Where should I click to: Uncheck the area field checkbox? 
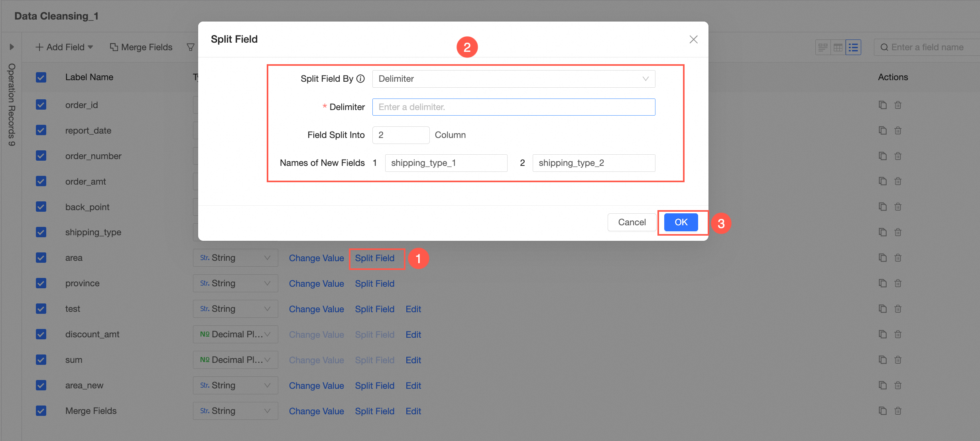[41, 258]
